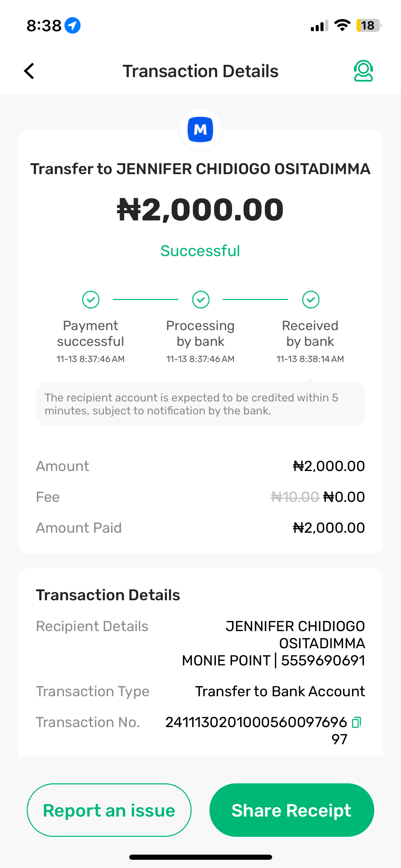Tap the Wi-Fi status icon
The width and height of the screenshot is (401, 868).
click(x=342, y=25)
